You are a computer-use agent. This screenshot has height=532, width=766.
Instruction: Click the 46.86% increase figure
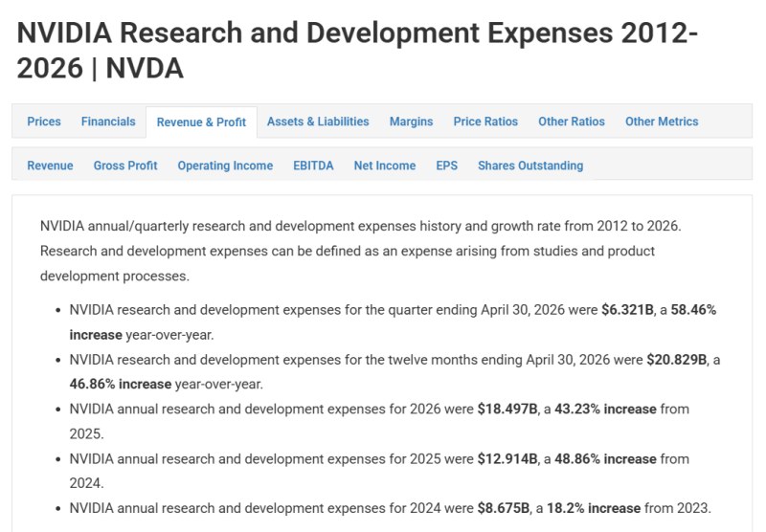(121, 384)
